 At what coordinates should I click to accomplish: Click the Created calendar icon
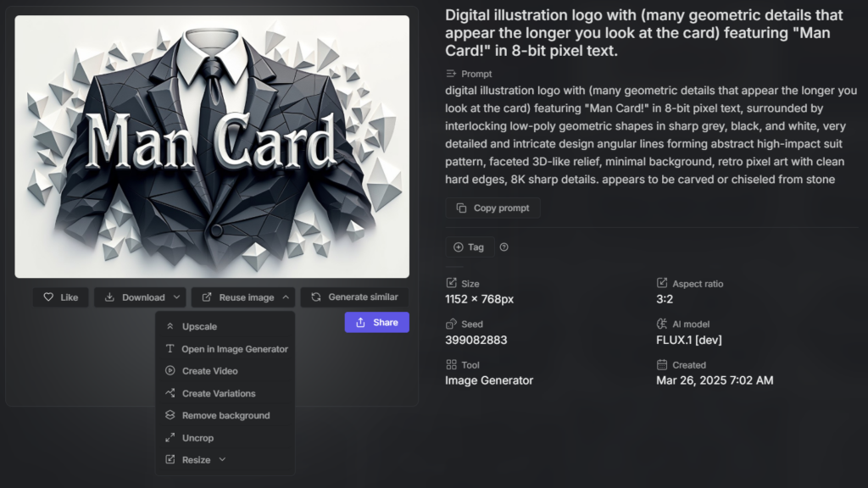(x=661, y=364)
